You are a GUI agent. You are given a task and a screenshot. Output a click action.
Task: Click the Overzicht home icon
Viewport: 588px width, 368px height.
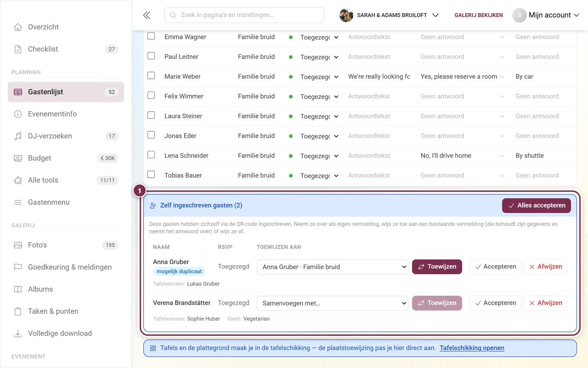[x=18, y=27]
